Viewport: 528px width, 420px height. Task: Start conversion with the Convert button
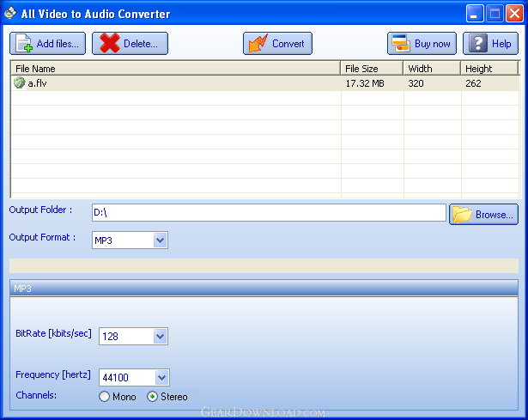pos(277,44)
